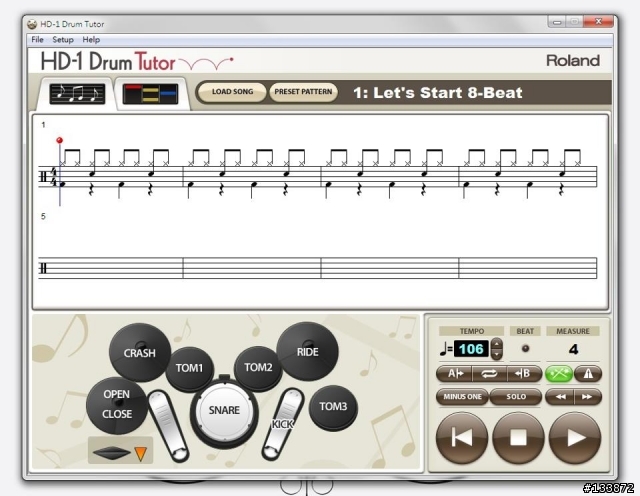
Task: Hit the OPEN/CLOSE hi-hat pad
Action: [x=117, y=405]
